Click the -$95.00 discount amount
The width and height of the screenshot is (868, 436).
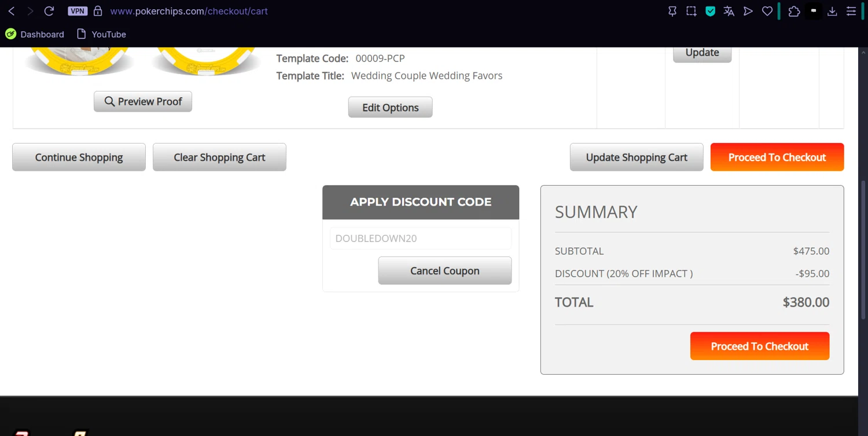click(x=812, y=273)
